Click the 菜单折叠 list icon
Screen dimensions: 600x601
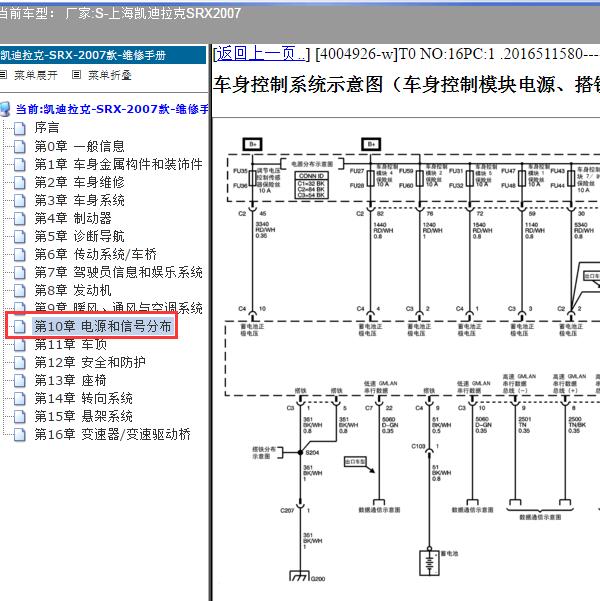[x=76, y=75]
